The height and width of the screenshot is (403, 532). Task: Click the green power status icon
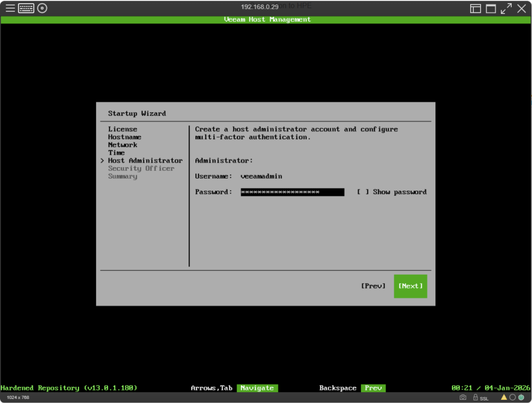pyautogui.click(x=521, y=397)
